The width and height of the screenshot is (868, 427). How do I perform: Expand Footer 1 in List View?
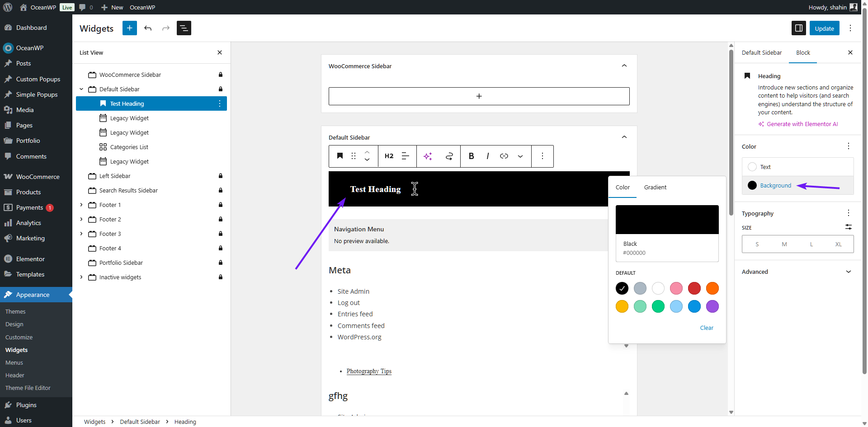81,205
